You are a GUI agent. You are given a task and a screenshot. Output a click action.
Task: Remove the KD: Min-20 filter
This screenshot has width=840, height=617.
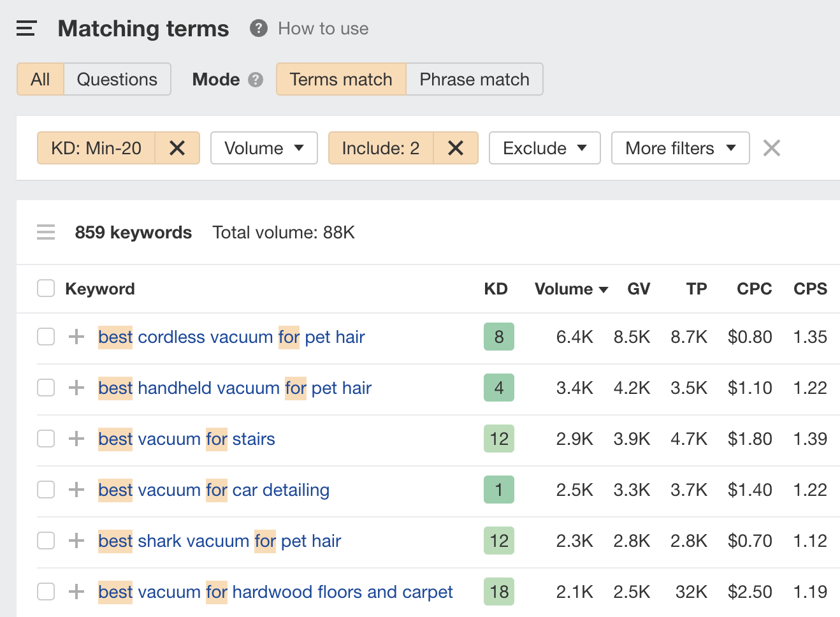click(177, 148)
